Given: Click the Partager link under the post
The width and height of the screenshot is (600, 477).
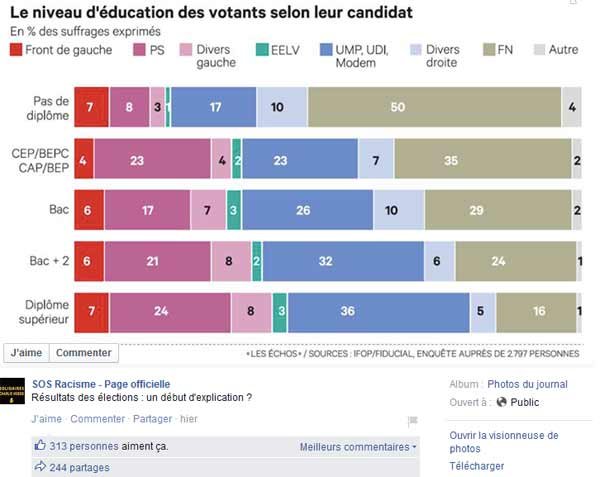Looking at the screenshot, I should point(152,419).
